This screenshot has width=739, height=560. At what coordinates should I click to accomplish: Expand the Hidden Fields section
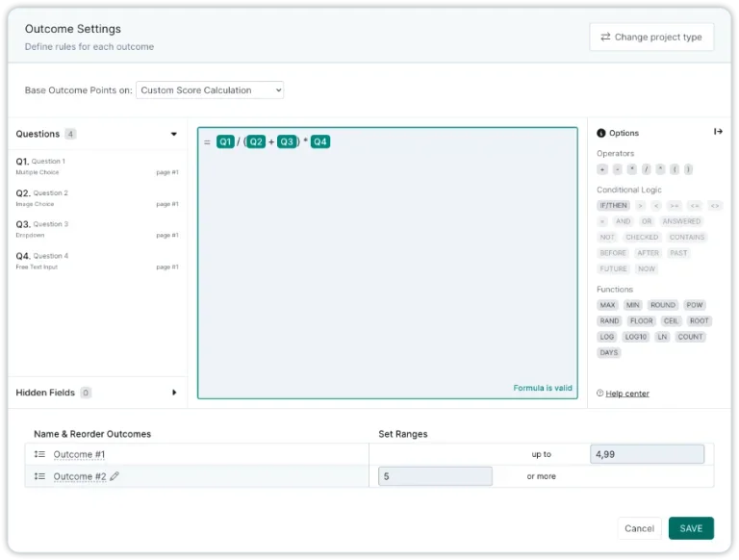pos(174,393)
